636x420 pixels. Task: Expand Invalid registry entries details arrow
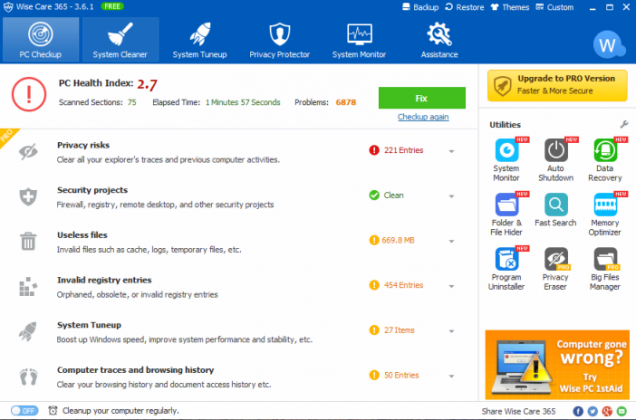451,286
